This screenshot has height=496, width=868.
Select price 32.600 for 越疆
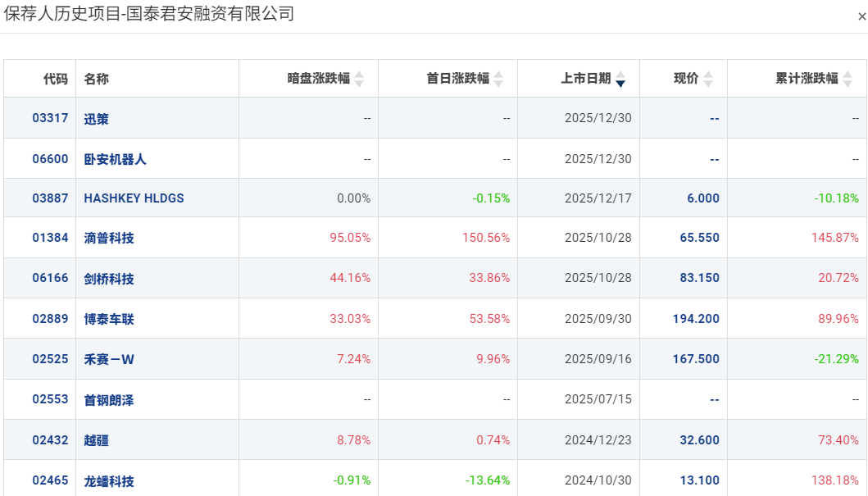700,440
